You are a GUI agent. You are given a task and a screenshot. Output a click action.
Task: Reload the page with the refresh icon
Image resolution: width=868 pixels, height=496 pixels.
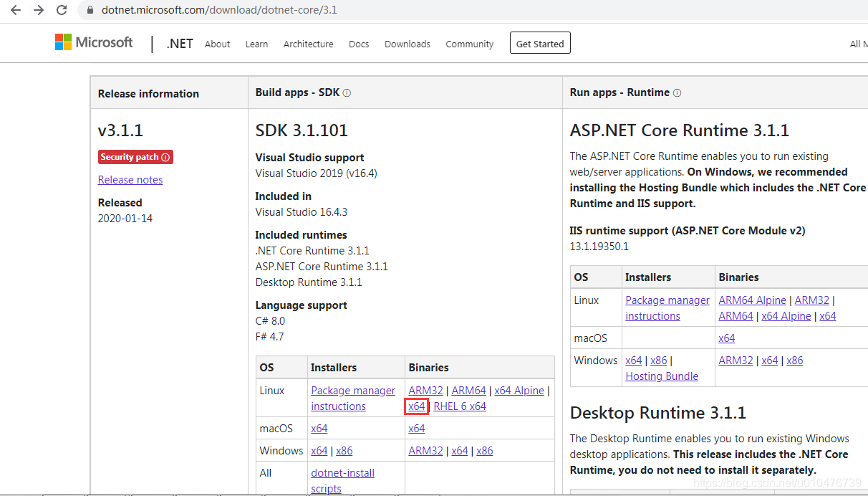62,11
